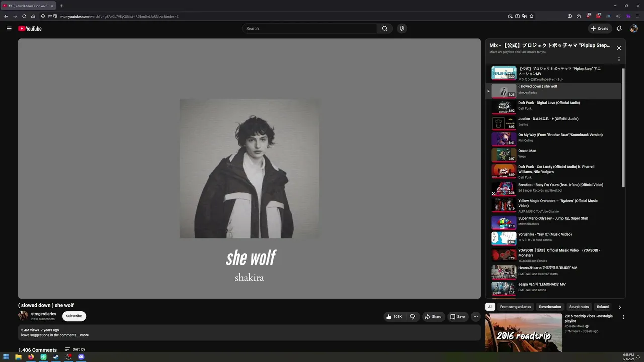Image resolution: width=644 pixels, height=362 pixels.
Task: Close the Mix playlist panel
Action: tap(619, 48)
